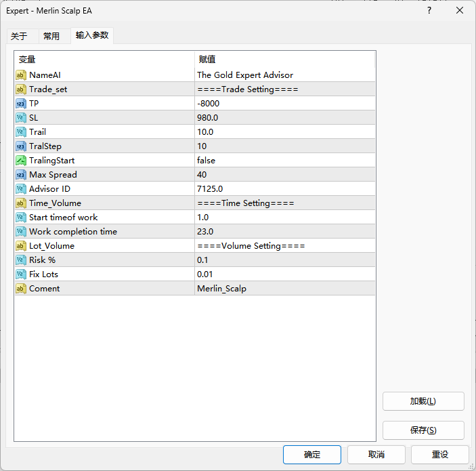Image resolution: width=476 pixels, height=471 pixels.
Task: Click the string icon beside Lot_Volume
Action: pyautogui.click(x=21, y=246)
